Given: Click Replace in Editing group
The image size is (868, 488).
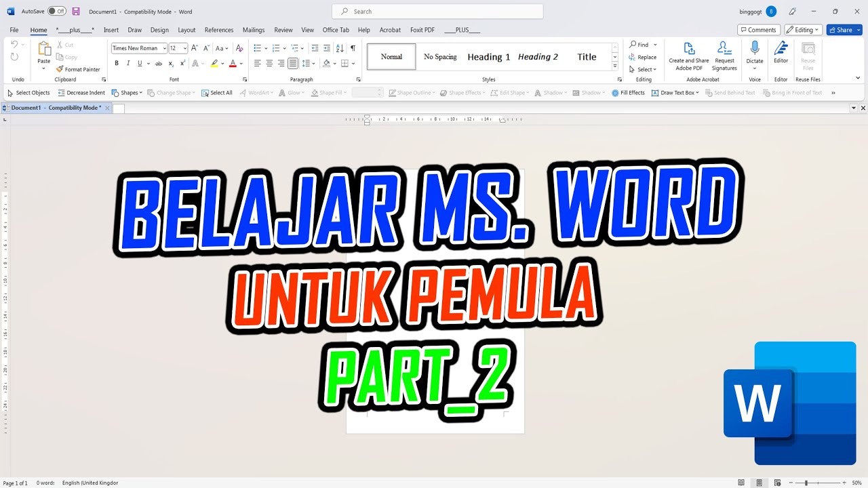Looking at the screenshot, I should pos(642,57).
